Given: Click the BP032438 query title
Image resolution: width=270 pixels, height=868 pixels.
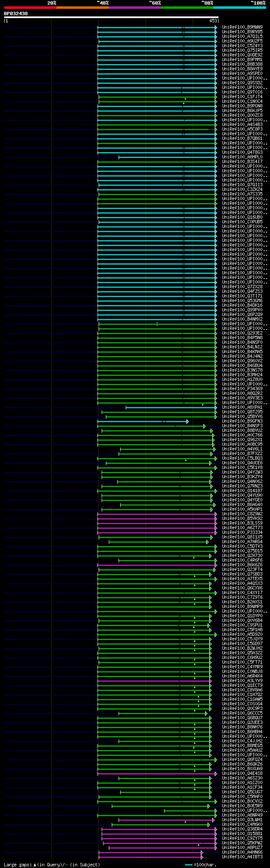Looking at the screenshot, I should 16,13.
